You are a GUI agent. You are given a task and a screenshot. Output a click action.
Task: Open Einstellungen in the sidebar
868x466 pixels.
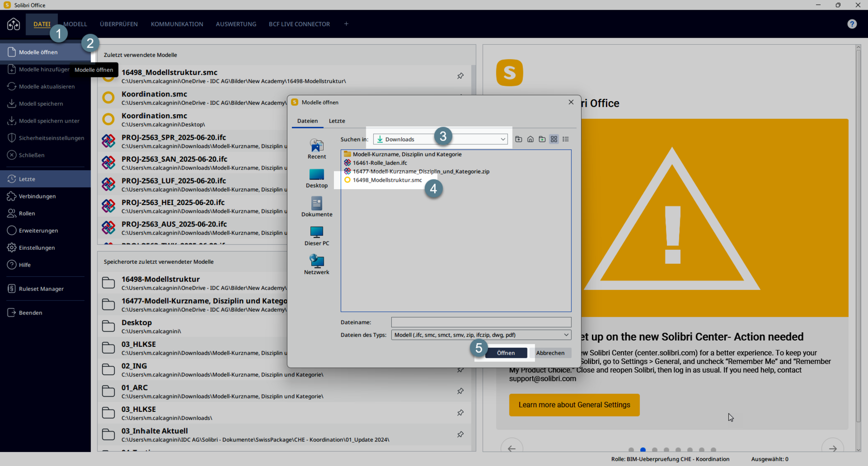coord(45,247)
